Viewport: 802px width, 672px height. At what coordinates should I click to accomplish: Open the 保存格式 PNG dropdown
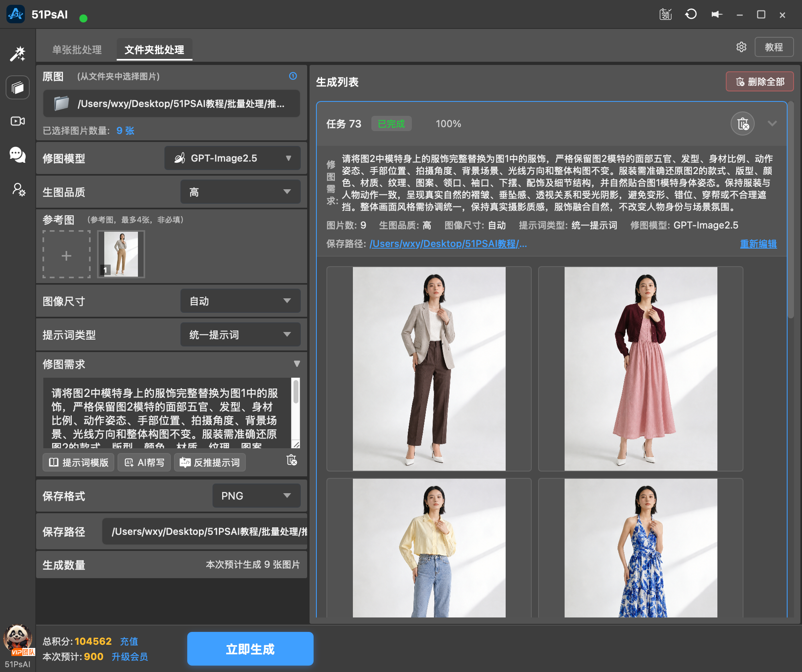pos(257,496)
